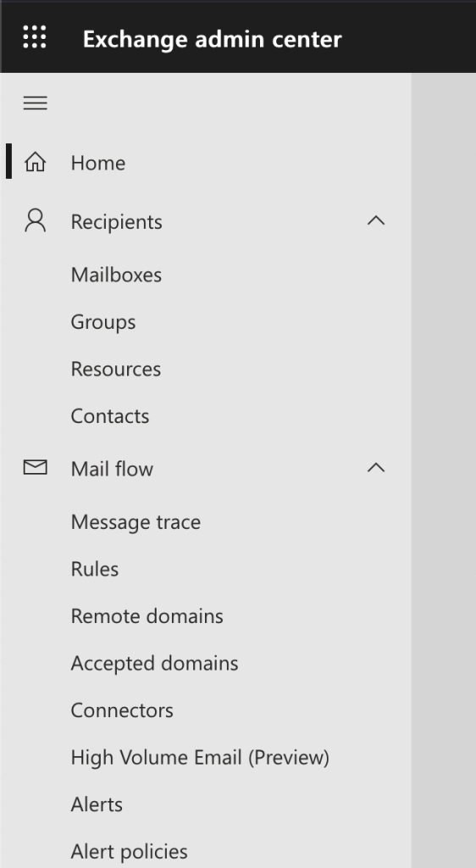This screenshot has width=476, height=868.
Task: Click the Recipients person icon
Action: tap(35, 220)
